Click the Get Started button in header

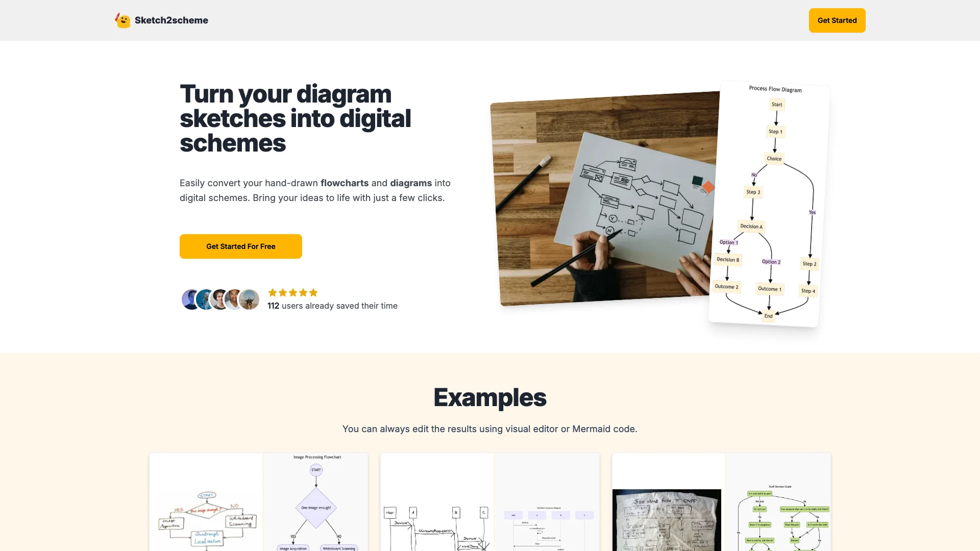[837, 20]
